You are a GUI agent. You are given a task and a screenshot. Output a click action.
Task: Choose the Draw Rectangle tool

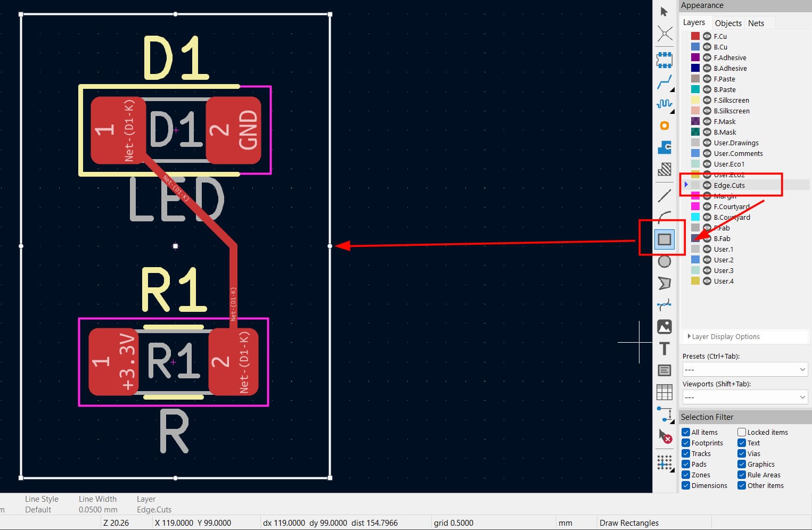pos(665,239)
